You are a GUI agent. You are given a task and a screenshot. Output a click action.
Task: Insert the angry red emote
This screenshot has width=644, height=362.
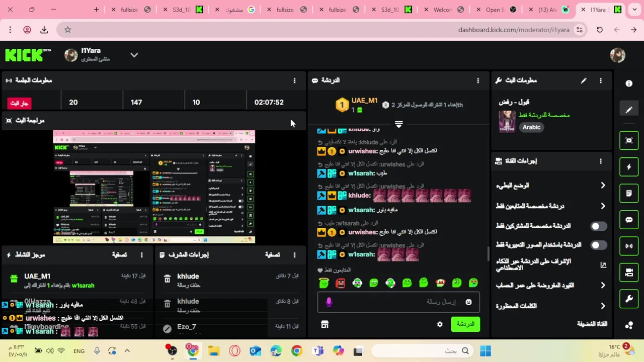340,284
